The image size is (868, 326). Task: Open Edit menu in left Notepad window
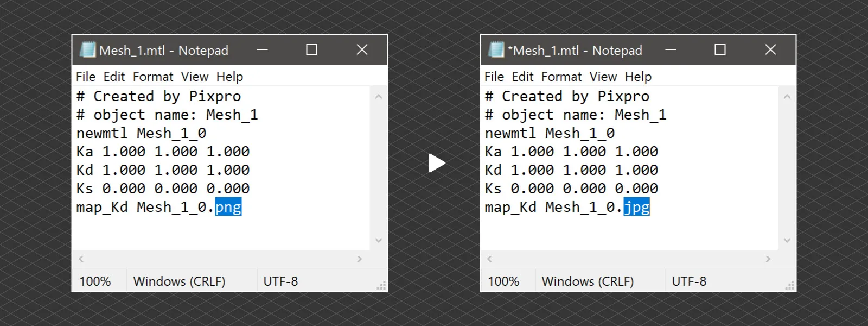pyautogui.click(x=114, y=77)
